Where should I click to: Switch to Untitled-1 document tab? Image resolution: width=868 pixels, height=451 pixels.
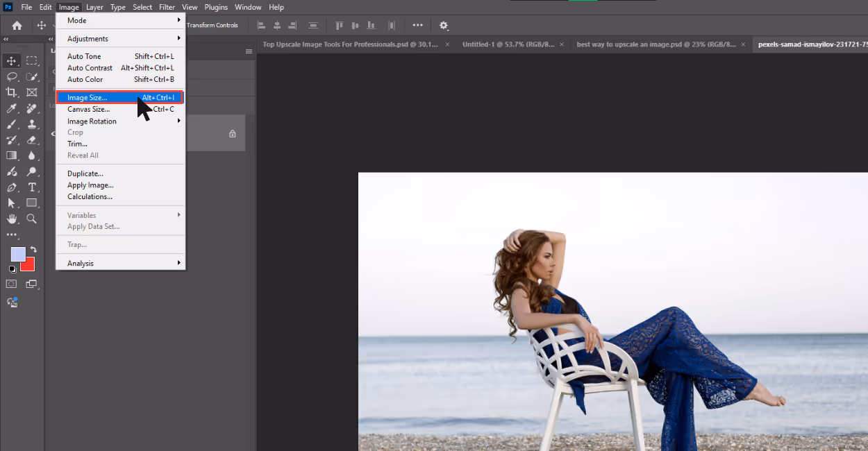[508, 44]
